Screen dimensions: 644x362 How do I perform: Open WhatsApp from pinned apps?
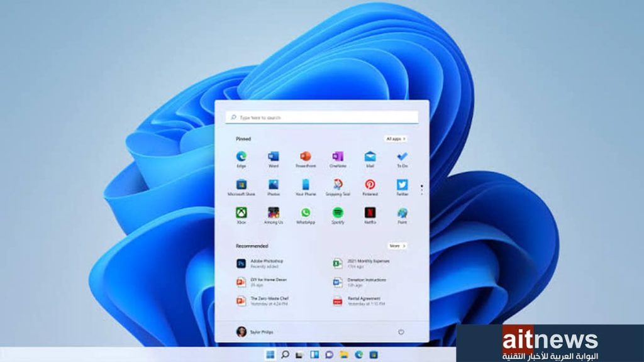click(x=306, y=216)
